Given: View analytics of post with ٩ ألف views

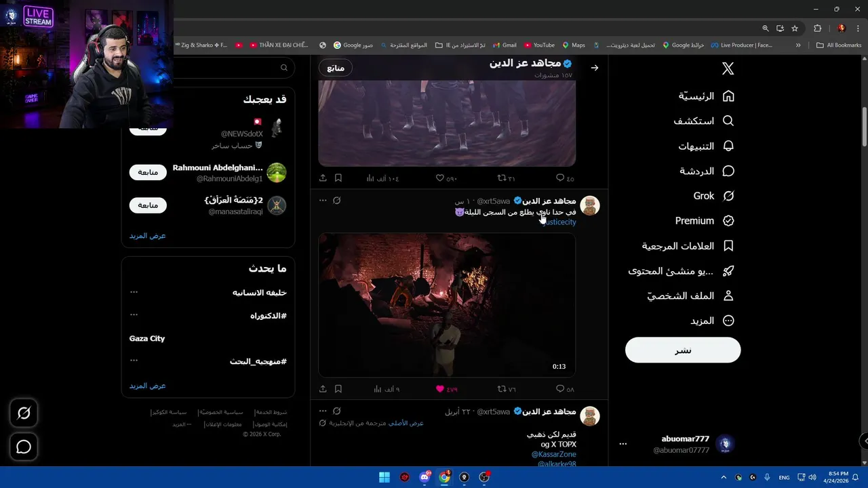Looking at the screenshot, I should coord(387,389).
